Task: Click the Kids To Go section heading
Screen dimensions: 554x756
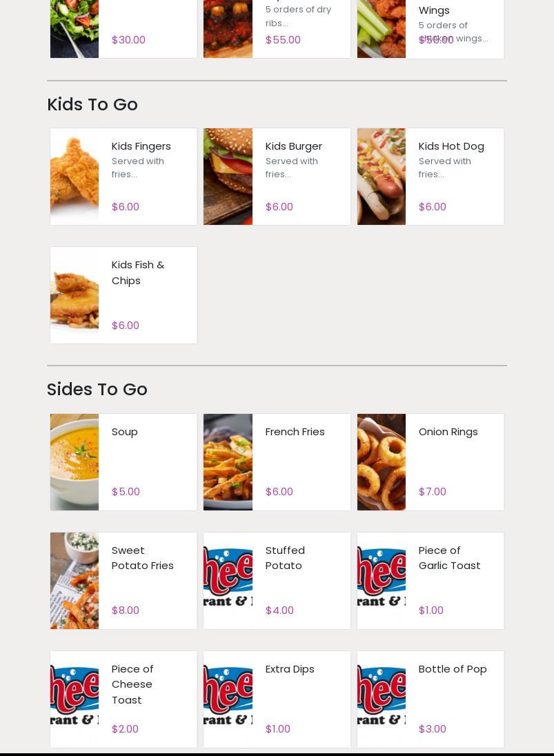Action: (x=92, y=105)
